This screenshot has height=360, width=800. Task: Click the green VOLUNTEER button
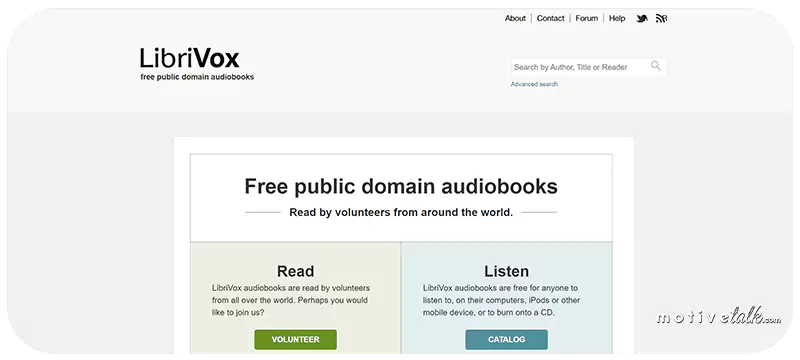[295, 340]
